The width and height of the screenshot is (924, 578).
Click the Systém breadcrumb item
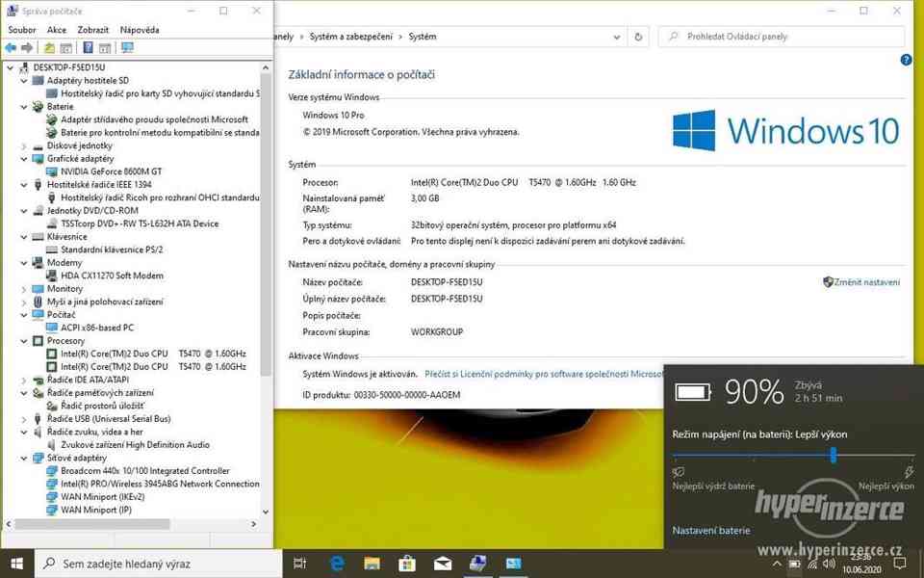click(423, 37)
